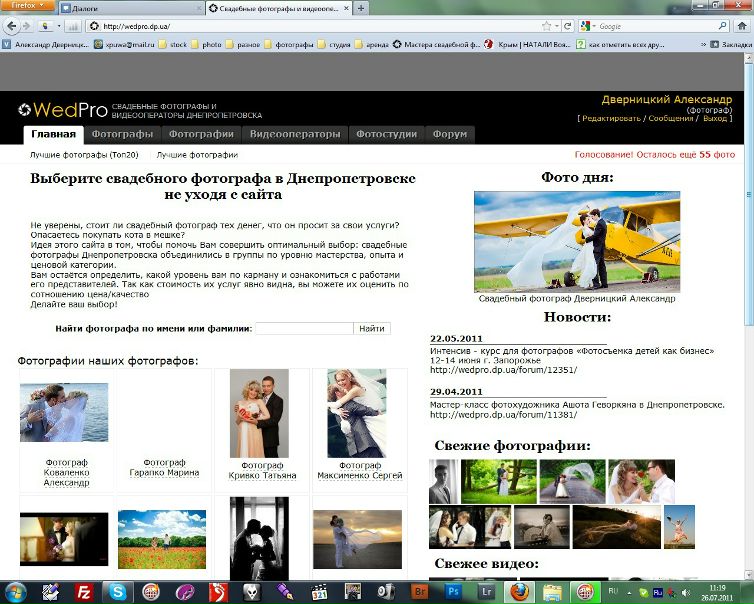Click the Редактировать profile link
The width and height of the screenshot is (754, 604).
click(x=611, y=118)
